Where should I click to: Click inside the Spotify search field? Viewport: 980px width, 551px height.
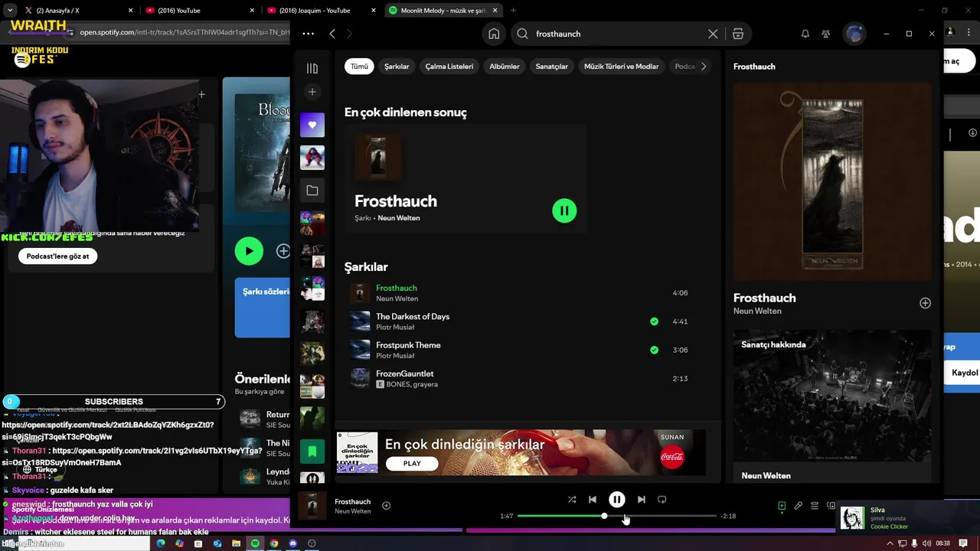[x=619, y=34]
